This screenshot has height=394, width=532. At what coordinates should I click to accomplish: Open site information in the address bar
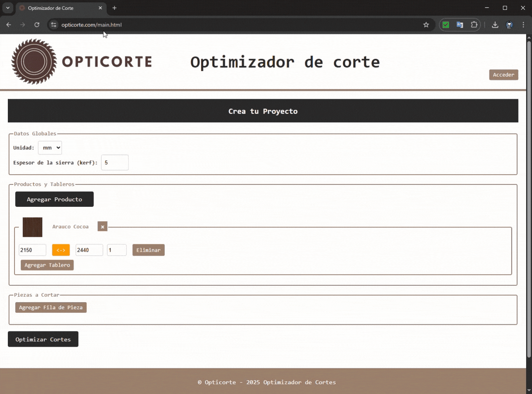pyautogui.click(x=53, y=25)
